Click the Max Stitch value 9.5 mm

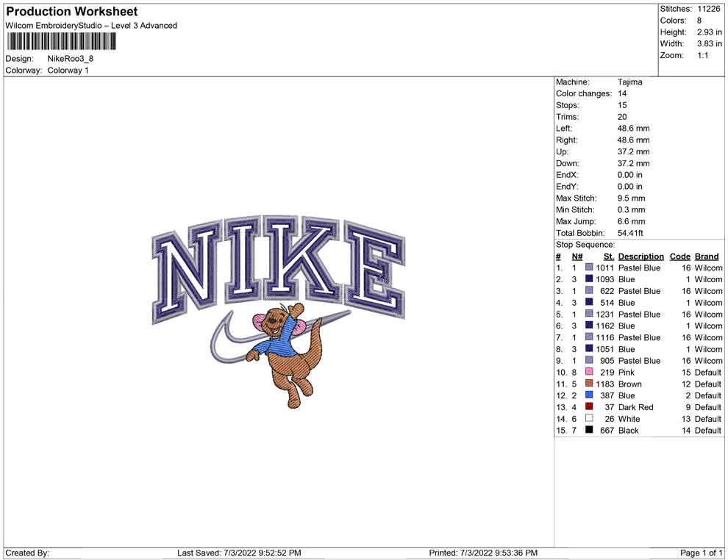click(631, 198)
